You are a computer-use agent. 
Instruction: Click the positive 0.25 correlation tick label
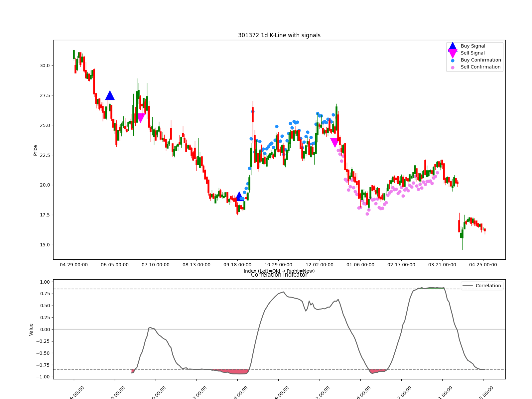45,318
